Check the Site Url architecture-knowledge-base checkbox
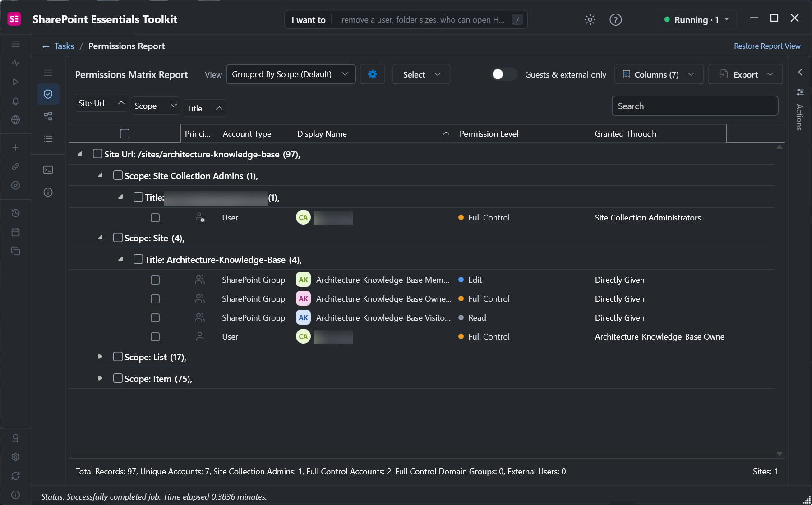 [x=97, y=154]
